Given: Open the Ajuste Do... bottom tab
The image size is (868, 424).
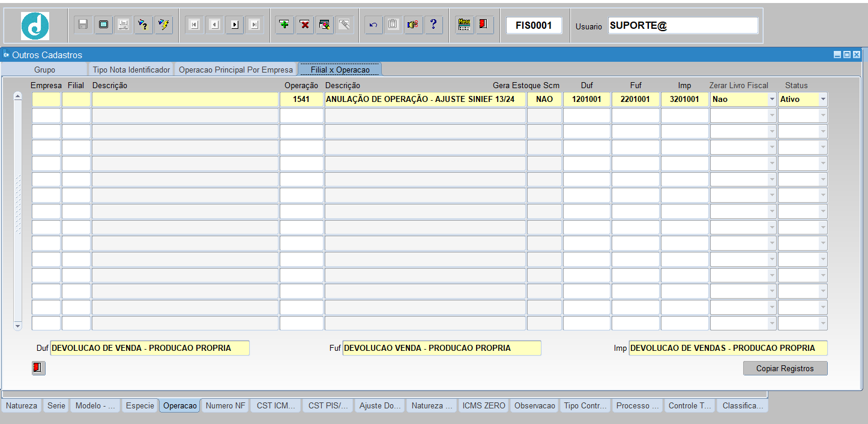Looking at the screenshot, I should 380,406.
